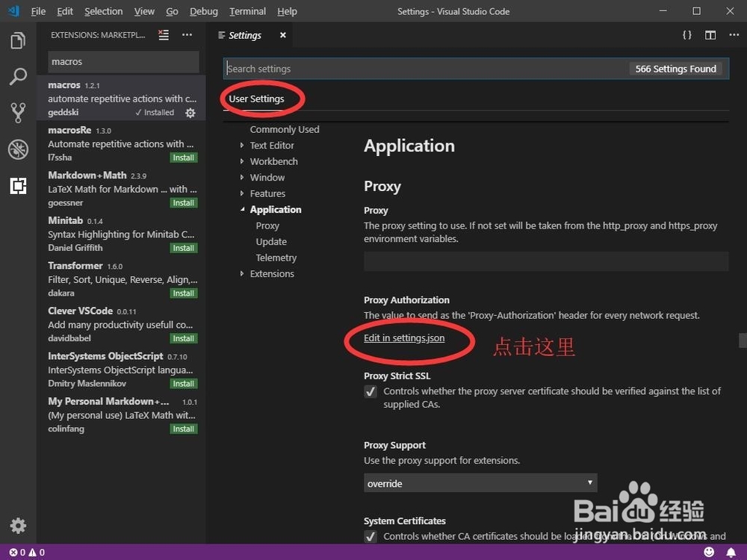
Task: Open Transformer extension by dakara
Action: click(122, 279)
